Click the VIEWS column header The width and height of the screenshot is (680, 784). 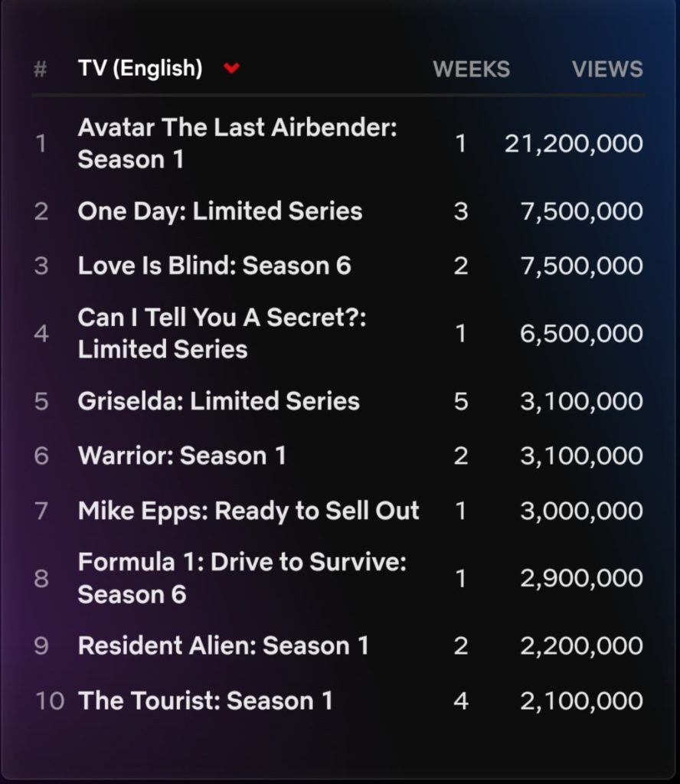pyautogui.click(x=607, y=69)
